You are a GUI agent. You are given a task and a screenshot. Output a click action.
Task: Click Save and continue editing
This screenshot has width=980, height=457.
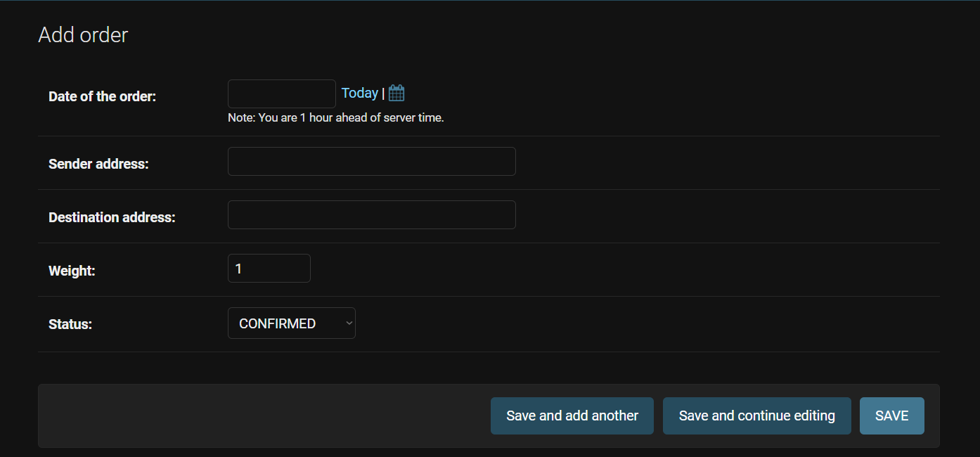(x=756, y=416)
